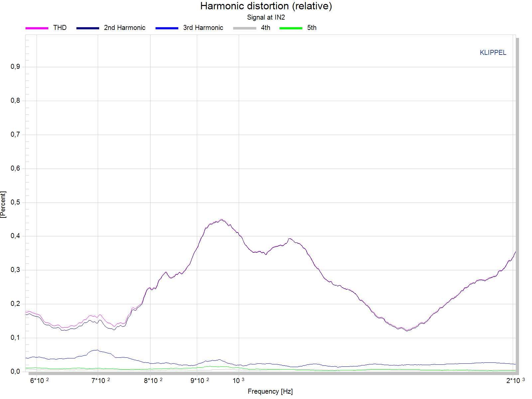Click the Frequency [Hz] x-axis label
532x399 pixels.
(x=270, y=391)
